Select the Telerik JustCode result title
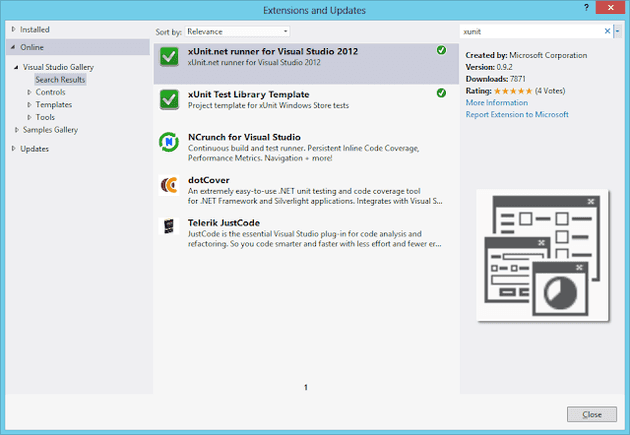 (224, 223)
